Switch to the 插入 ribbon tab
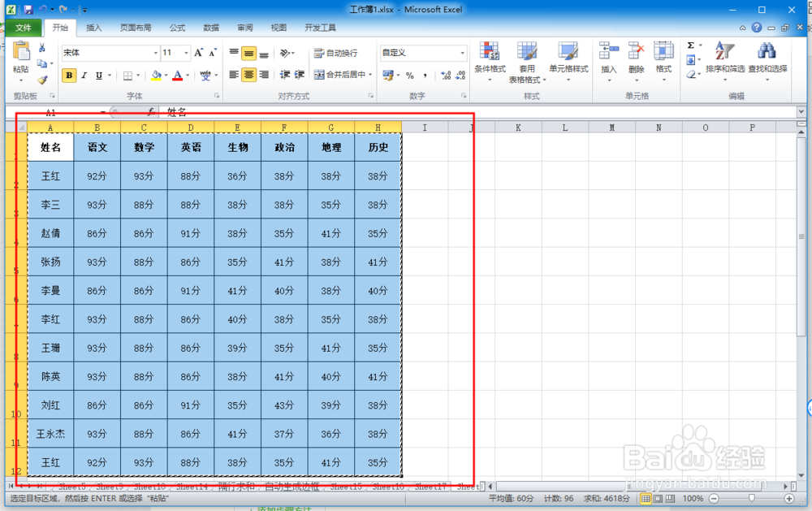 [94, 27]
